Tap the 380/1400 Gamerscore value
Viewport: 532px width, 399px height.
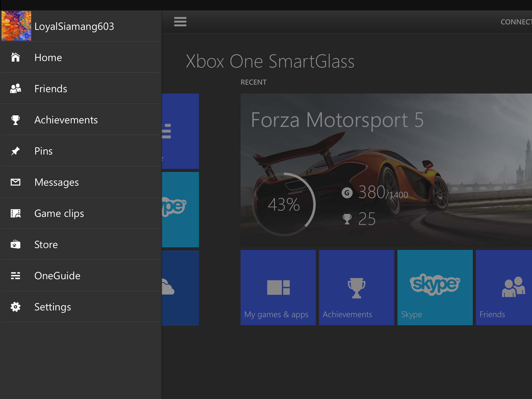coord(383,192)
